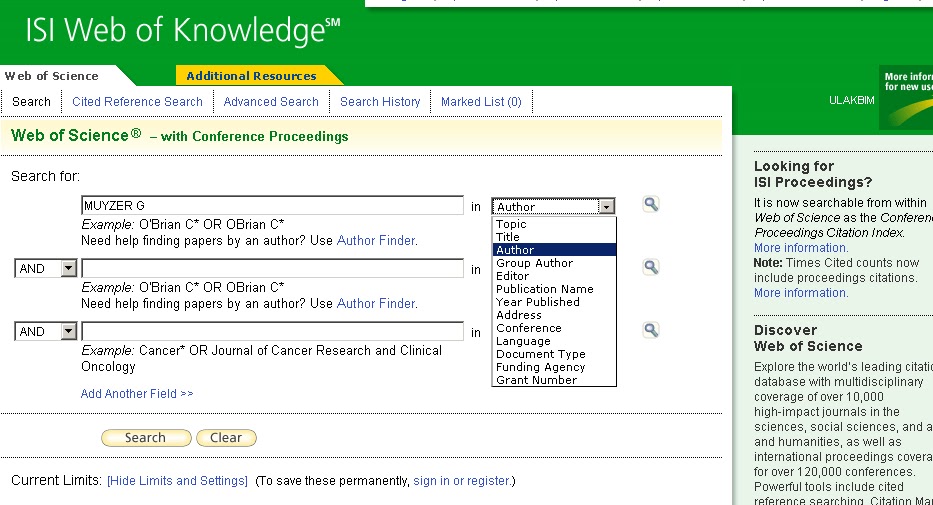Open Marked List (0) tab
The width and height of the screenshot is (933, 505).
481,102
